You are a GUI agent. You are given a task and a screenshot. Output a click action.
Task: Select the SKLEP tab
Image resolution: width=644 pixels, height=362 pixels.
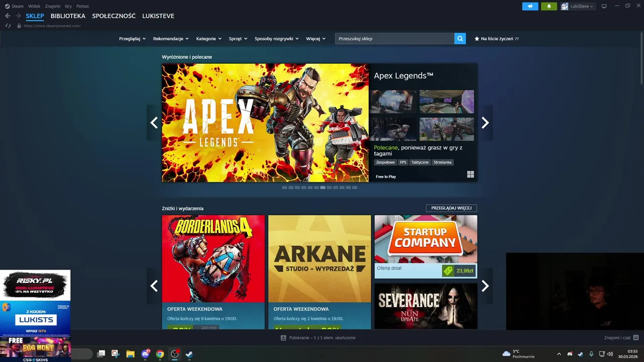[35, 16]
